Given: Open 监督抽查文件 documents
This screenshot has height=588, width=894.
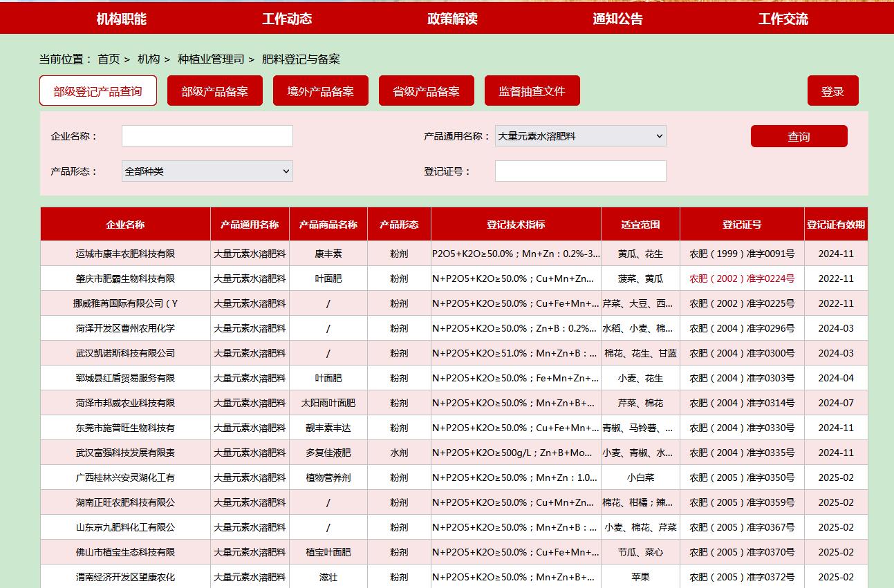Looking at the screenshot, I should coord(532,90).
